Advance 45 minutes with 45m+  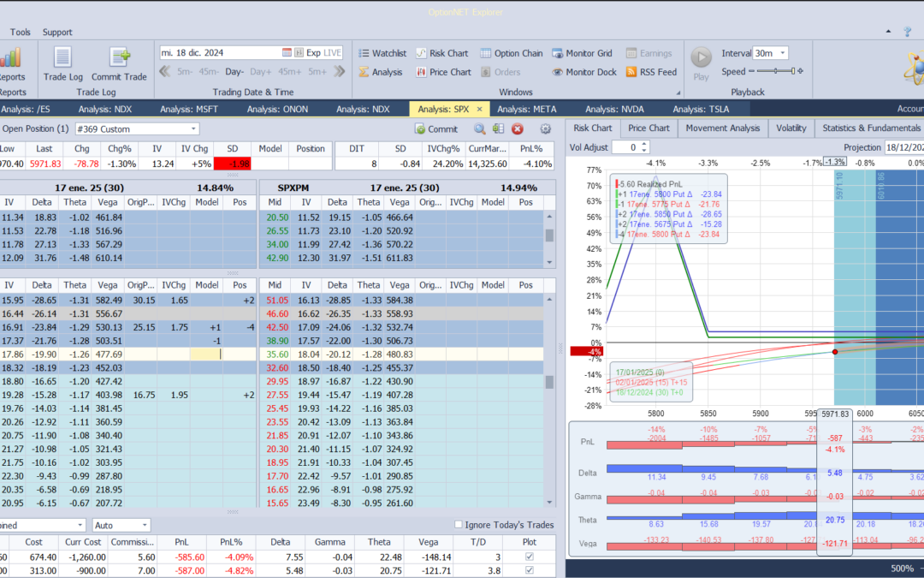(x=289, y=71)
